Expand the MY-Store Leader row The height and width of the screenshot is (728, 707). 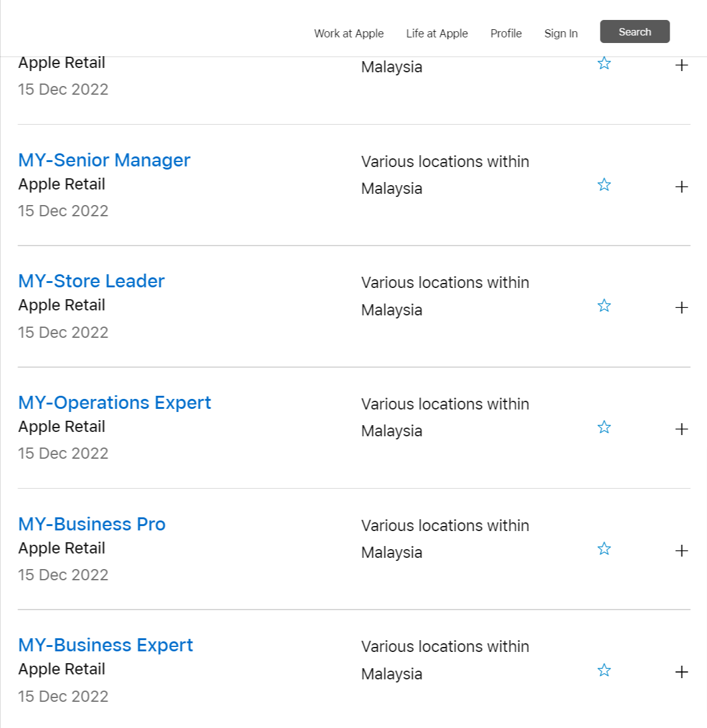click(x=681, y=308)
